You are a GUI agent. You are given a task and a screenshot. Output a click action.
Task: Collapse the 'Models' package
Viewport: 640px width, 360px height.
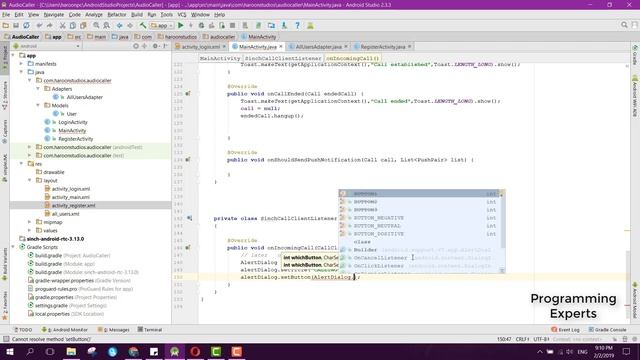[x=38, y=105]
